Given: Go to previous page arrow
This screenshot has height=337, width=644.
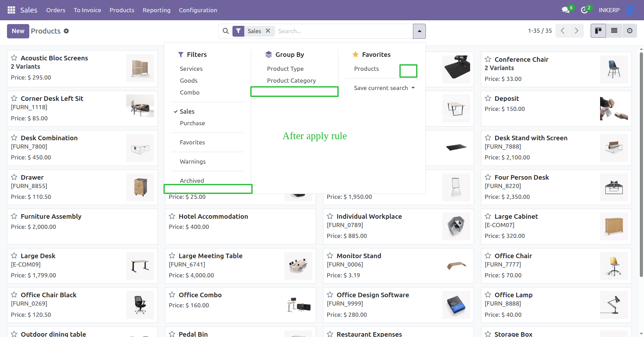Looking at the screenshot, I should coord(562,31).
